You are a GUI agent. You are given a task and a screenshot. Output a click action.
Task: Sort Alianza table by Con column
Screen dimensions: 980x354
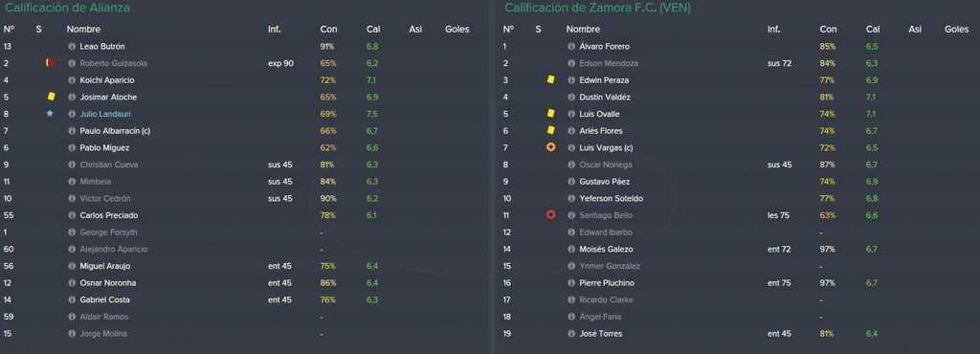[x=328, y=30]
